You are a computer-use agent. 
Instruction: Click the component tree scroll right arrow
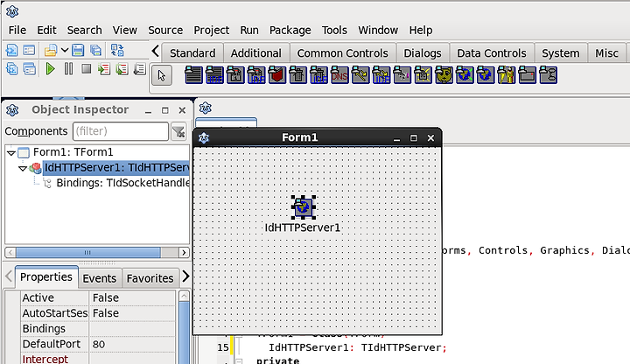[x=184, y=253]
